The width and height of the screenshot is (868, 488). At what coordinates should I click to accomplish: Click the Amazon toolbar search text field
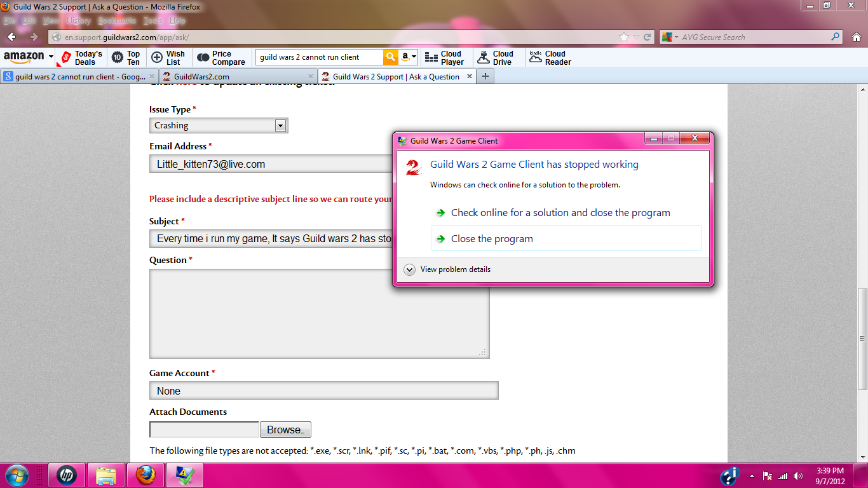pos(319,57)
